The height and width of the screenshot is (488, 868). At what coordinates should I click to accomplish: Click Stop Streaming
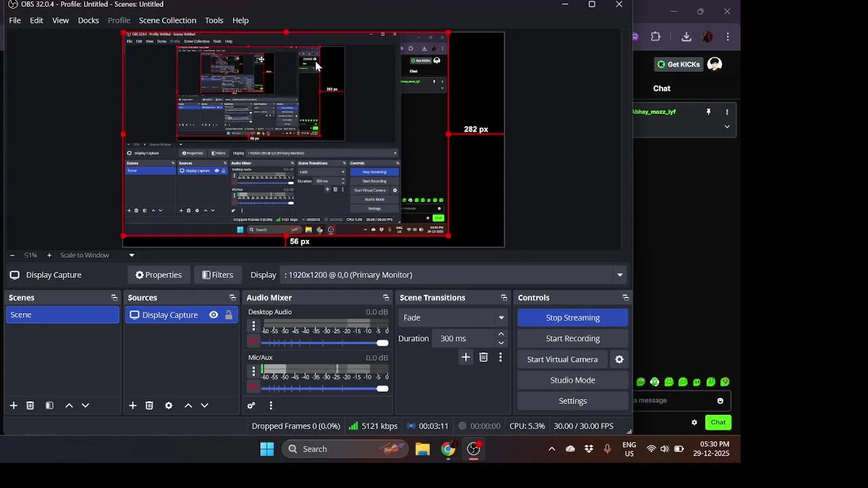pyautogui.click(x=572, y=317)
